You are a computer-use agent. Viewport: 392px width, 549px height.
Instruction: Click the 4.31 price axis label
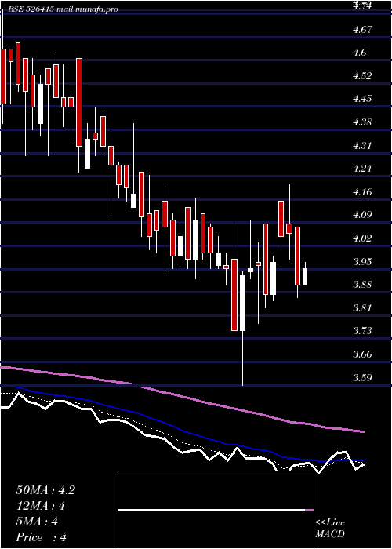click(x=364, y=145)
